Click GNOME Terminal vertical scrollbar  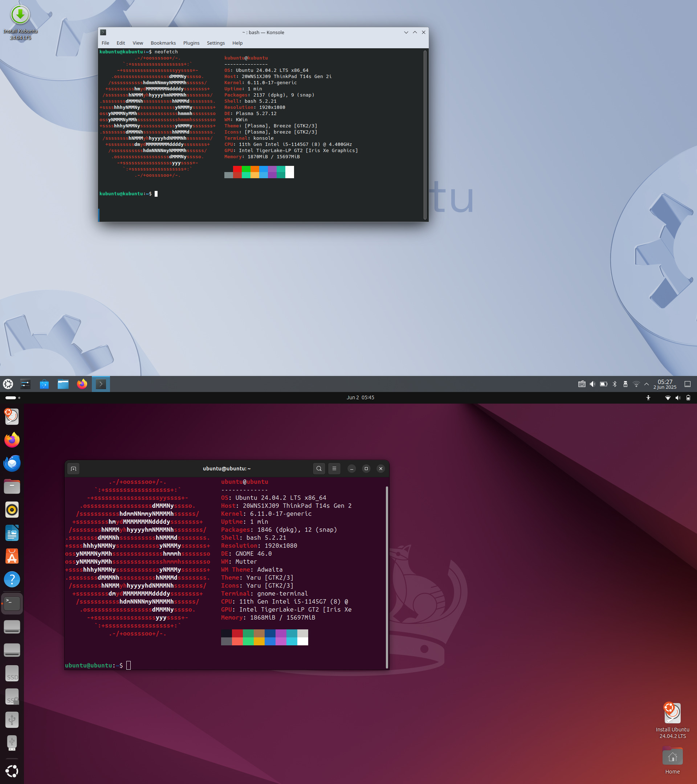pyautogui.click(x=387, y=577)
